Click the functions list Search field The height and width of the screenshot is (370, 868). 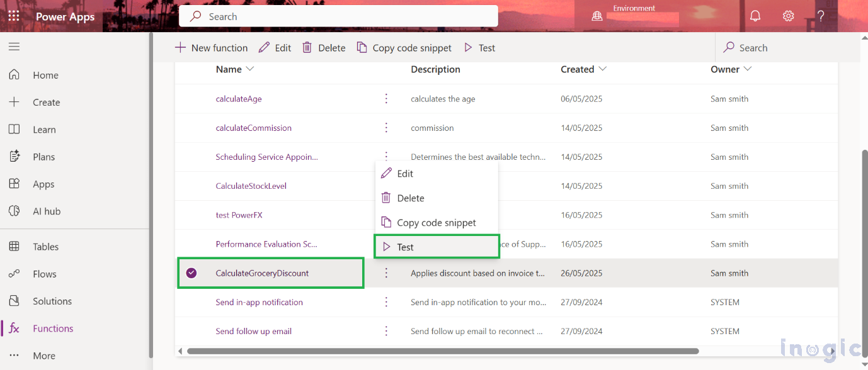787,48
